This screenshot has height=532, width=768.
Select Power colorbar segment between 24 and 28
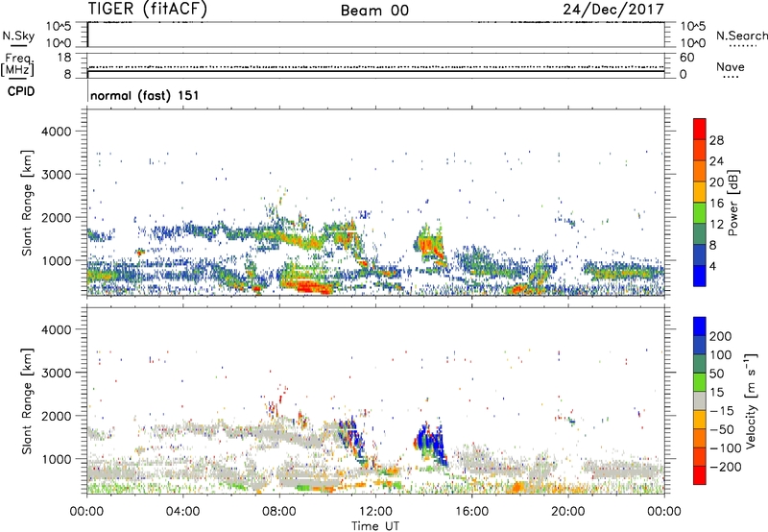[x=700, y=150]
